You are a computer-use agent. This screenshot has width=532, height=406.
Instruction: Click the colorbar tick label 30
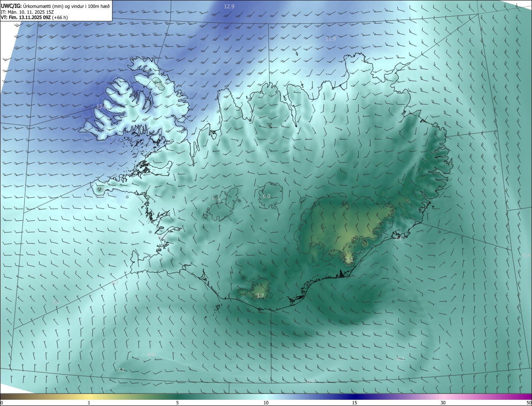443,403
